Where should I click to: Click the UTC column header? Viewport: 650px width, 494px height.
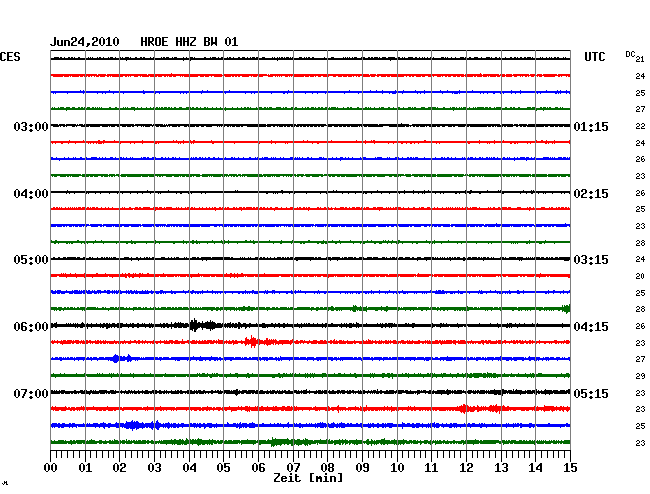(x=594, y=57)
